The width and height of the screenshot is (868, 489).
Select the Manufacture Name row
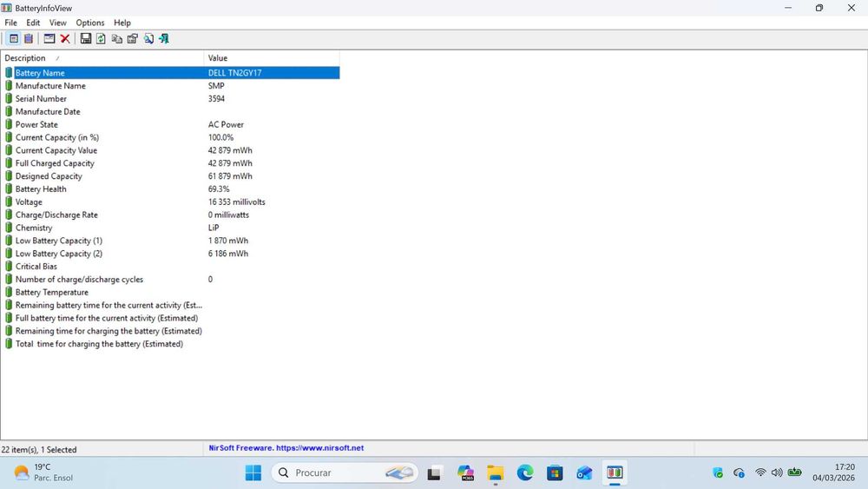point(172,86)
